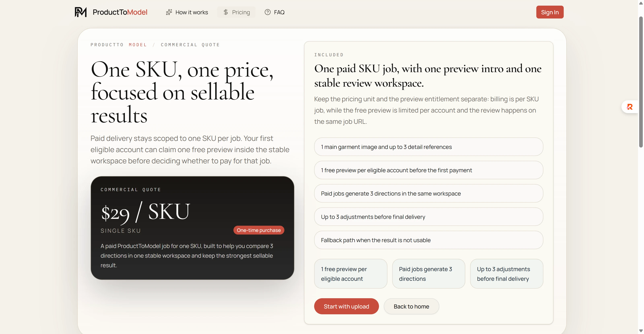Click Start with upload button
The image size is (644, 334).
[346, 306]
